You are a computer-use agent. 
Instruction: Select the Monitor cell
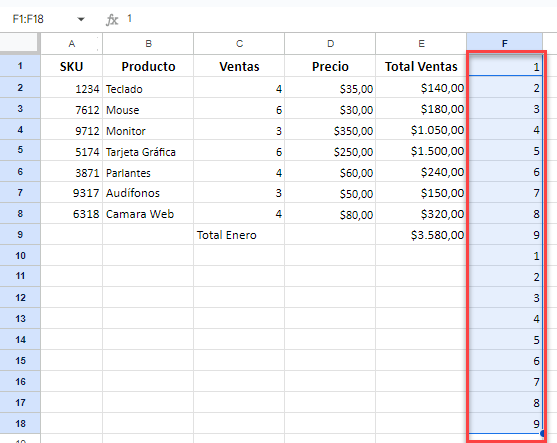(148, 129)
